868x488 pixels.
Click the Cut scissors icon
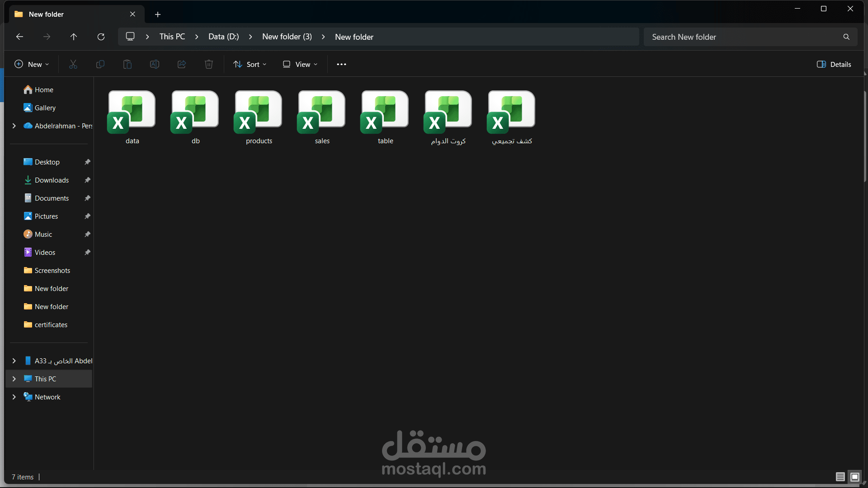pos(73,64)
